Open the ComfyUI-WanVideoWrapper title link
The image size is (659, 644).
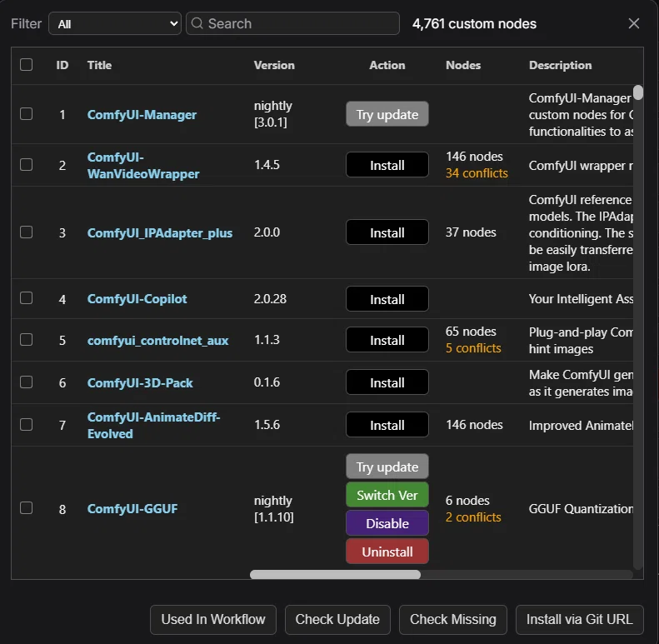click(x=143, y=165)
